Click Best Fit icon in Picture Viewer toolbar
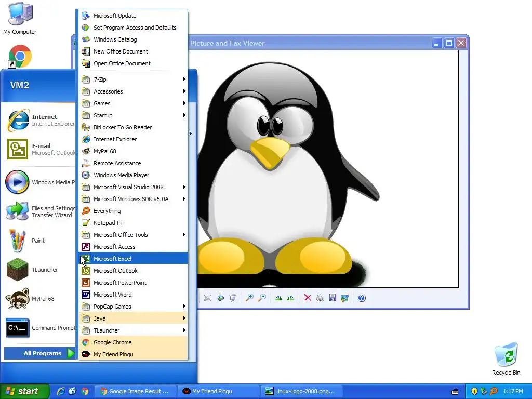The width and height of the screenshot is (532, 399). click(208, 298)
